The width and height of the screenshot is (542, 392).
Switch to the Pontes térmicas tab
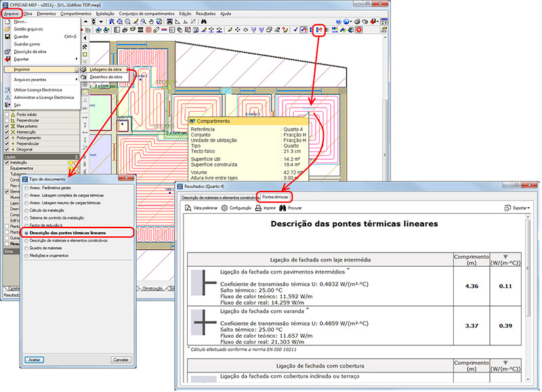point(275,196)
